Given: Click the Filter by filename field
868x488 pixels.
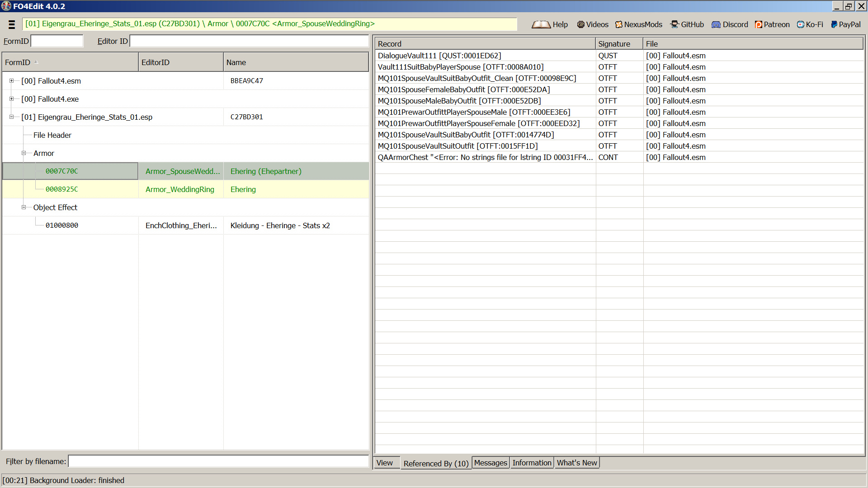Looking at the screenshot, I should (218, 461).
